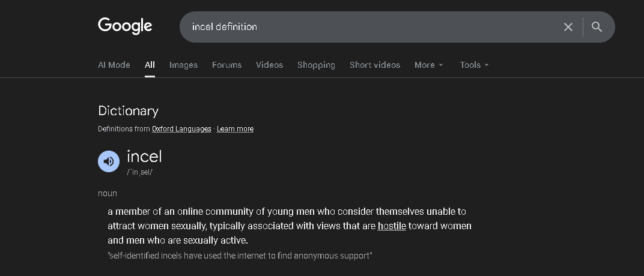Click the example sentence about self-identified incels
Screen dimensions: 644x276
pos(240,256)
